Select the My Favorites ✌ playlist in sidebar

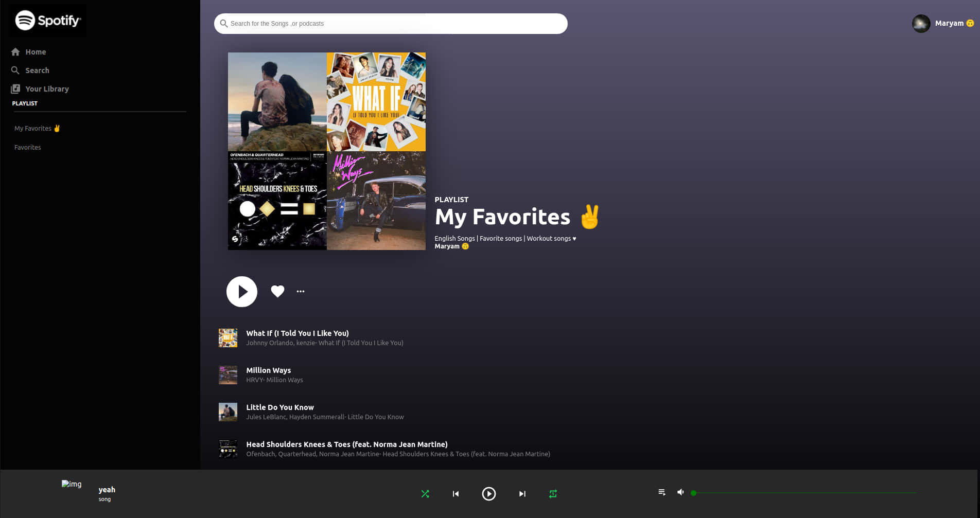point(37,129)
